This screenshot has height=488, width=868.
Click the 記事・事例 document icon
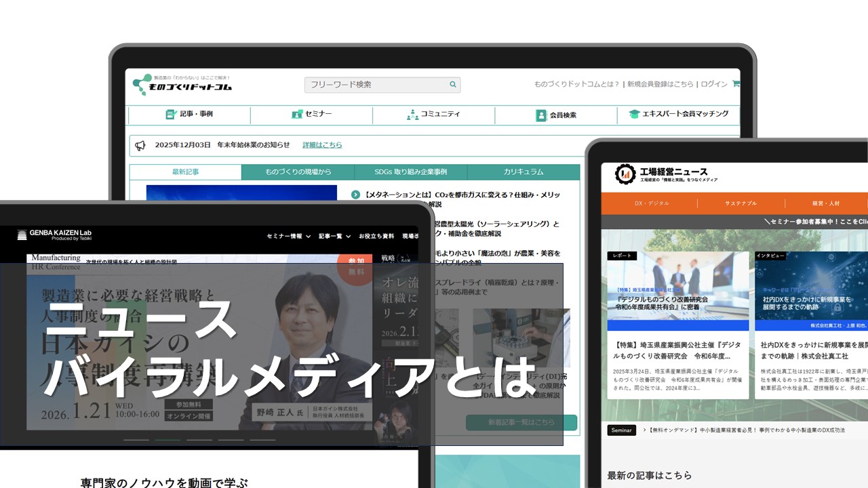(x=171, y=115)
